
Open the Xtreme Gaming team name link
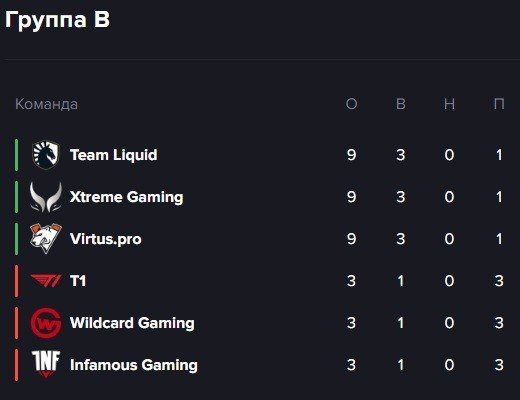click(x=127, y=197)
